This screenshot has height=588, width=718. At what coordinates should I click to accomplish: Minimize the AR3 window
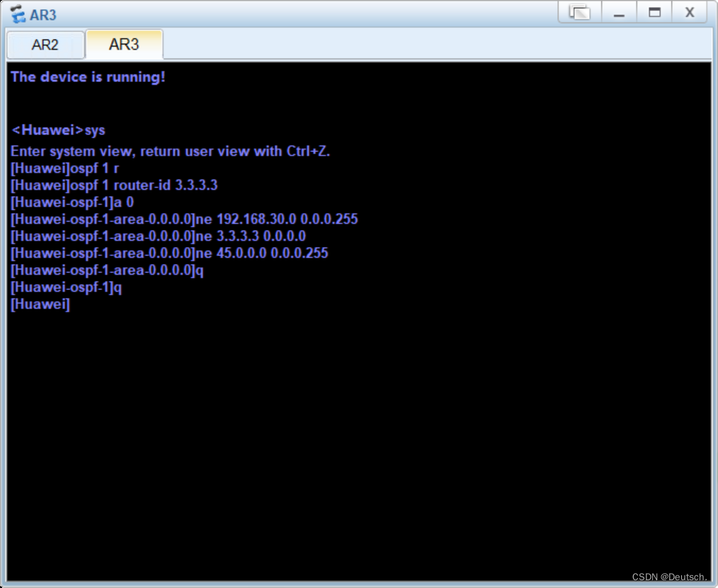point(619,12)
